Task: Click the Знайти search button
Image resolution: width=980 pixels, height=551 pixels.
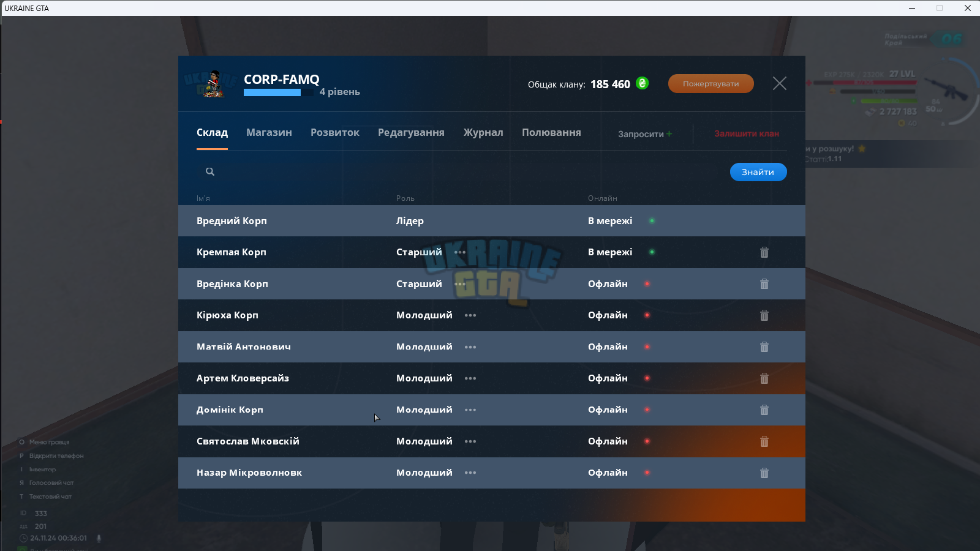Action: point(758,172)
